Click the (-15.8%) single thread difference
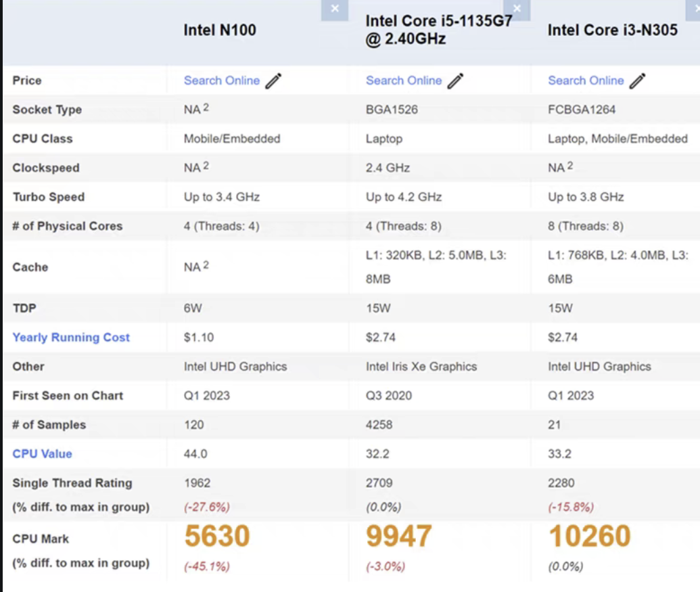This screenshot has height=592, width=700. [571, 507]
